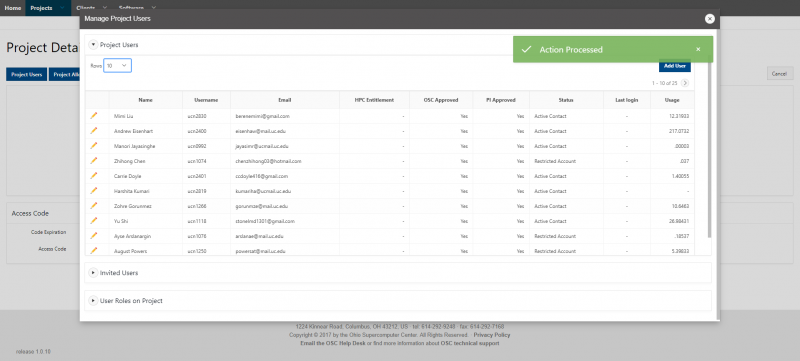Edit Ayse Ardanargin via pencil icon
The width and height of the screenshot is (800, 361).
(93, 236)
